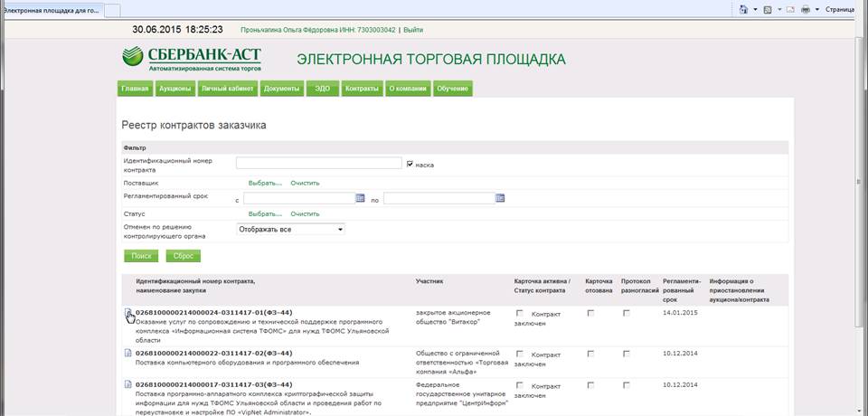Click 'Выбрать...' link for Поставщик
Image resolution: width=868 pixels, height=416 pixels.
(x=265, y=183)
